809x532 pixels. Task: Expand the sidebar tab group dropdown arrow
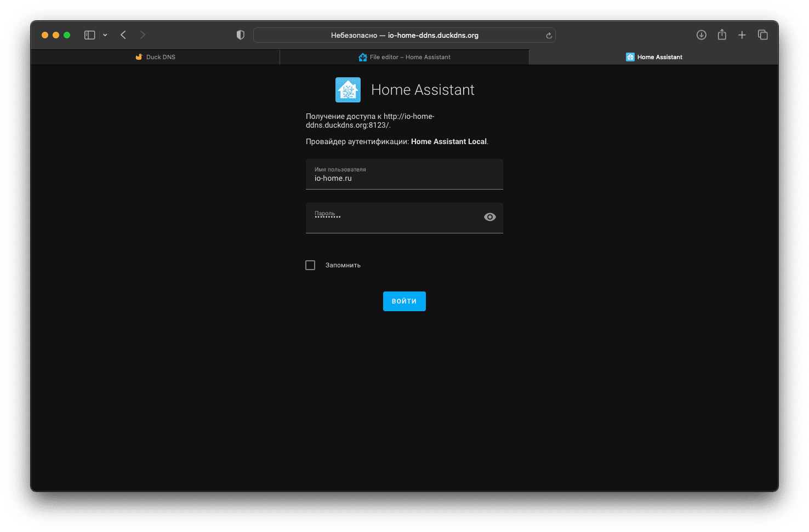[105, 35]
